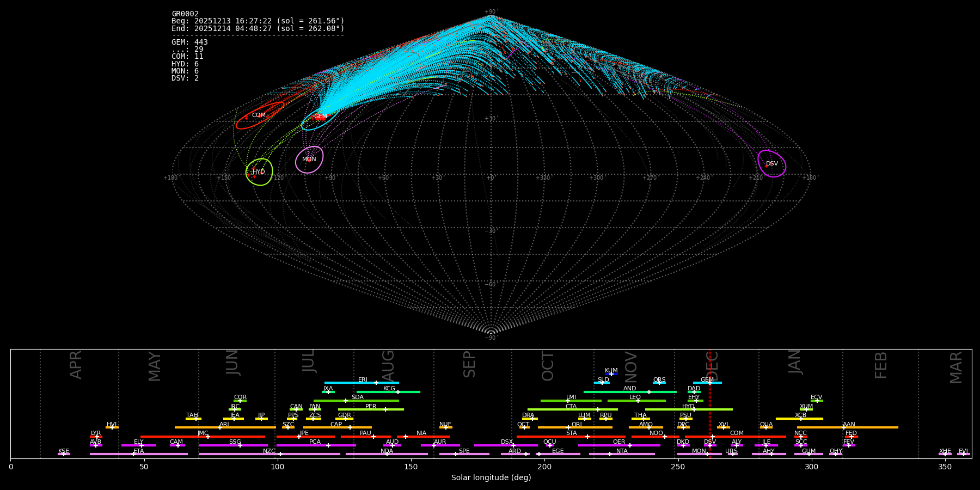Select the CAP shower label in the timeline
The height and width of the screenshot is (490, 980).
(336, 424)
